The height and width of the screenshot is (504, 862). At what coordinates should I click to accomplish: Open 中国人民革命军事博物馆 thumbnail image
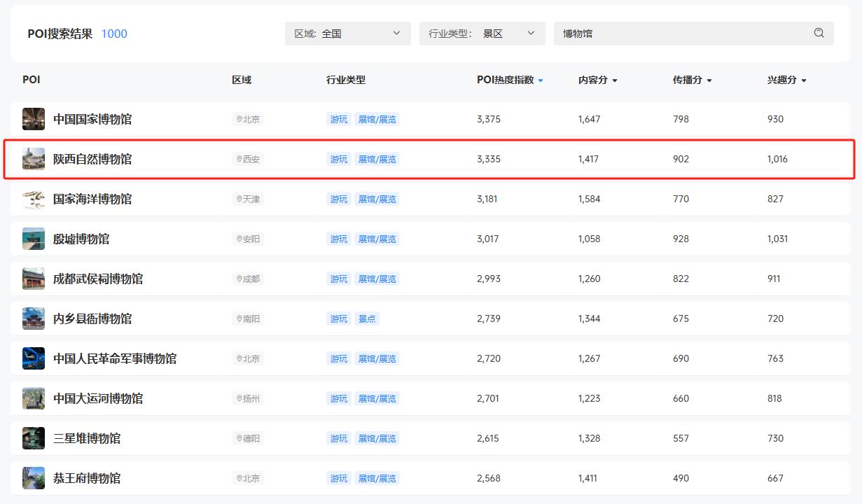(34, 358)
